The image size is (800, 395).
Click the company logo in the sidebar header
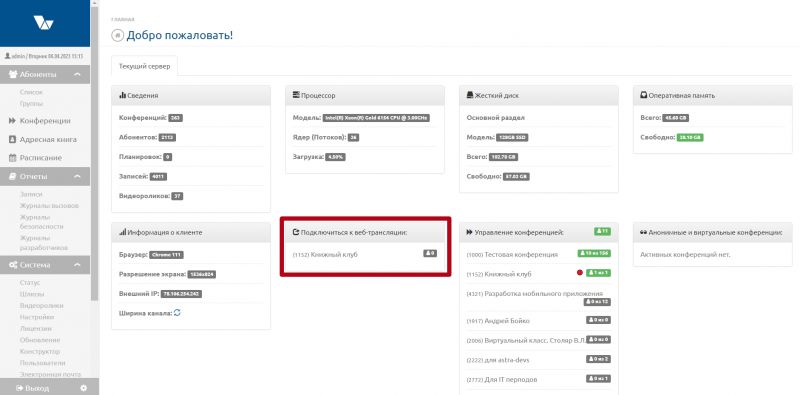click(43, 23)
